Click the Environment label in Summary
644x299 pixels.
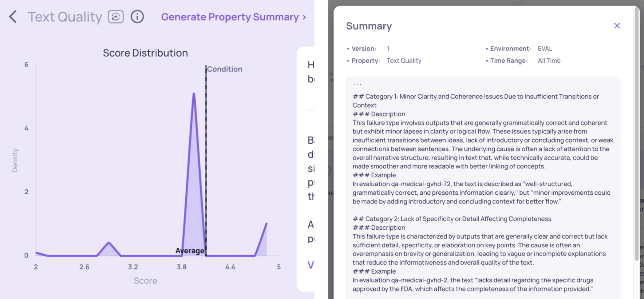[x=510, y=49]
